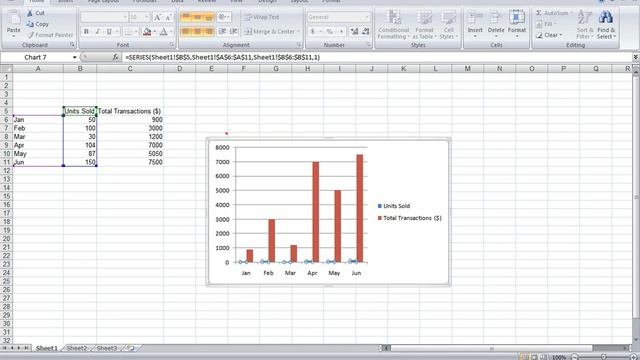Open Conditional Formatting menu

point(393,24)
